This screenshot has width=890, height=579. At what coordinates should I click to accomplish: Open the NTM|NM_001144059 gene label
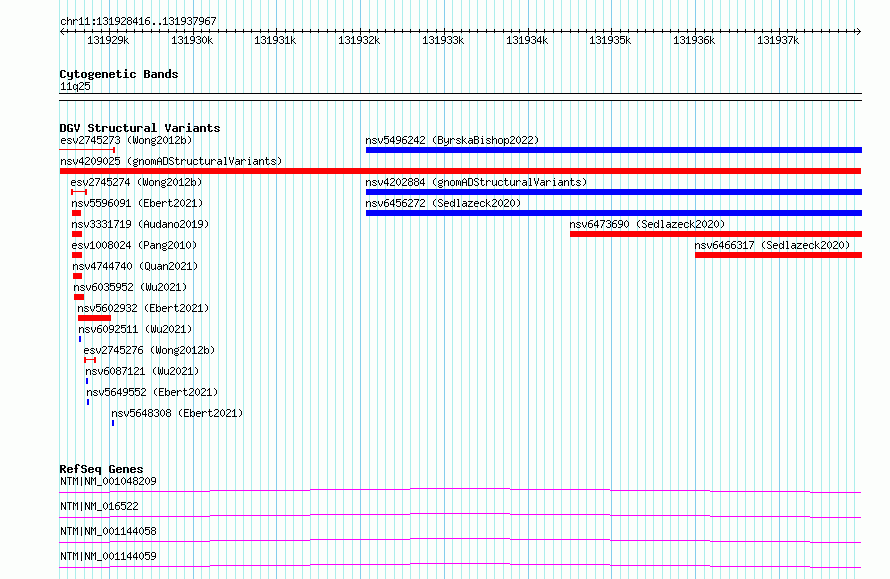108,556
